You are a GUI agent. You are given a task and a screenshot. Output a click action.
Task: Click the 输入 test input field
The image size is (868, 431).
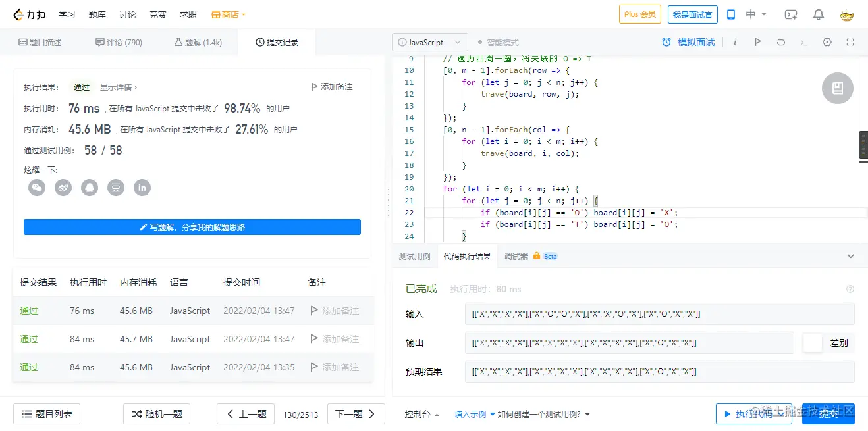659,314
